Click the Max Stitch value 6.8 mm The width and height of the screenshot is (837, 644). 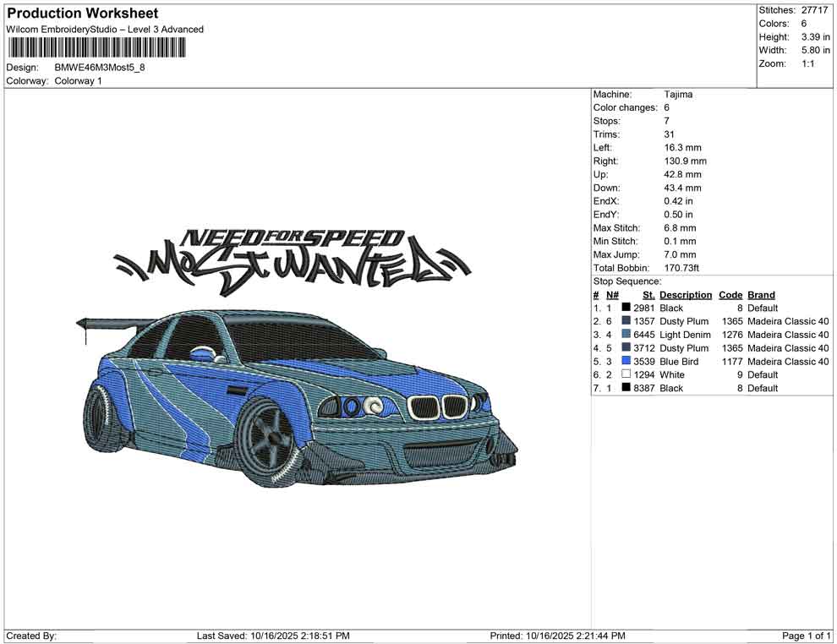point(680,228)
